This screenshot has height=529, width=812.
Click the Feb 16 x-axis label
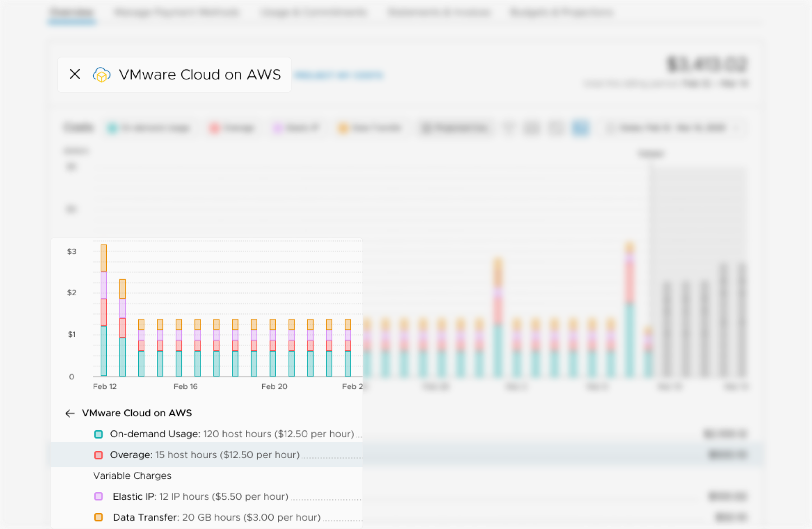click(x=186, y=387)
